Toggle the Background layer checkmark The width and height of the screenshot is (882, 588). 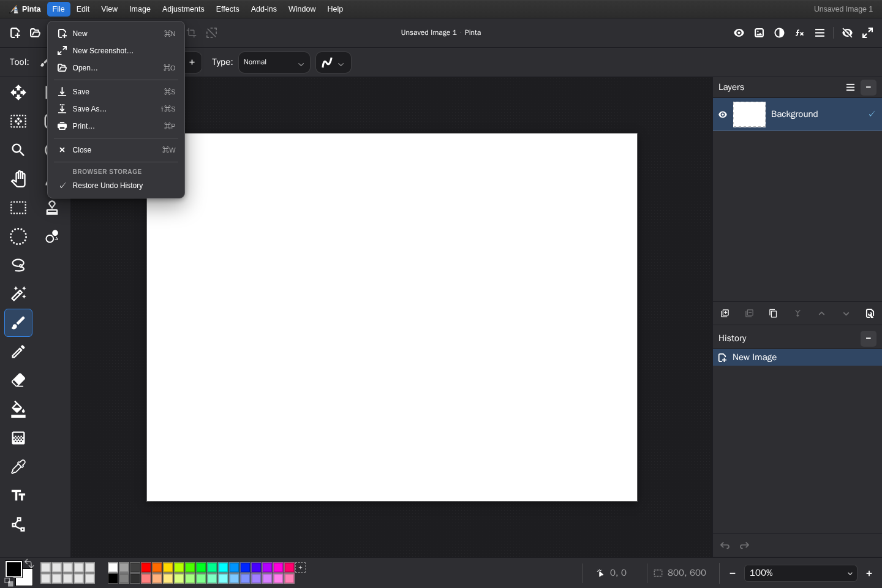[x=872, y=115]
